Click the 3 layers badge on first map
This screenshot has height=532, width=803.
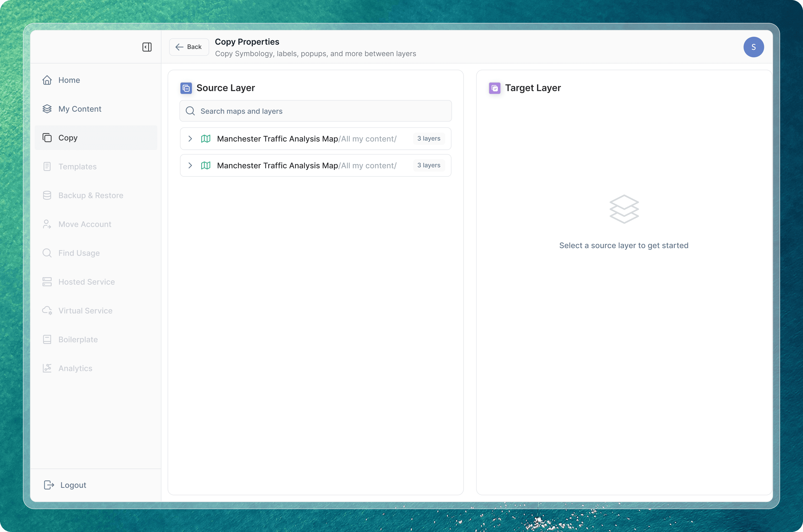(429, 138)
